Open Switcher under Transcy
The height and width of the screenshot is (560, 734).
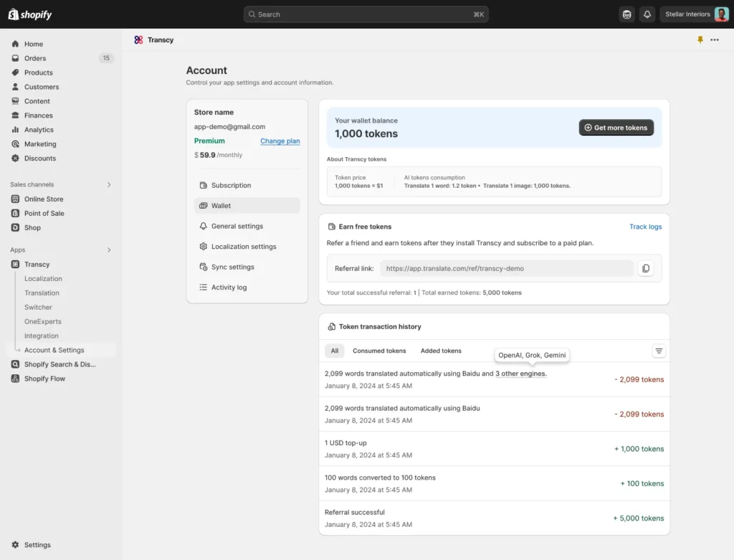point(38,307)
